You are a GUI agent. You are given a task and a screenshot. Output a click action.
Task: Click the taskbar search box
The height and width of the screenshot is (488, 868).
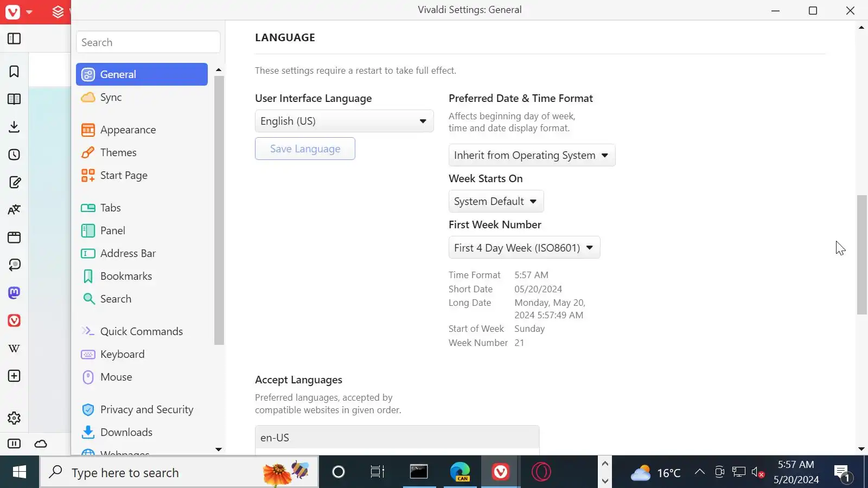point(179,472)
